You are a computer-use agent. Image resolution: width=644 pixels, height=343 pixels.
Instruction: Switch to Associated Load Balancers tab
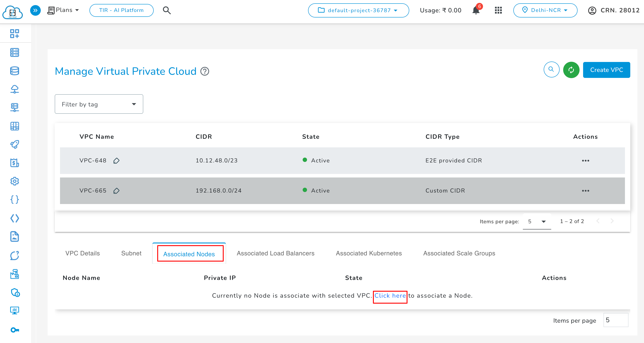(275, 253)
